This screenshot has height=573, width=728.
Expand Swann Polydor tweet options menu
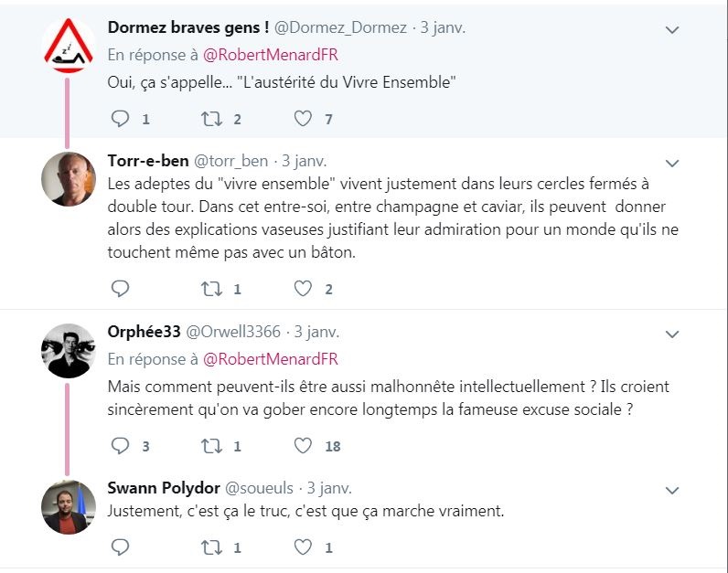(672, 491)
